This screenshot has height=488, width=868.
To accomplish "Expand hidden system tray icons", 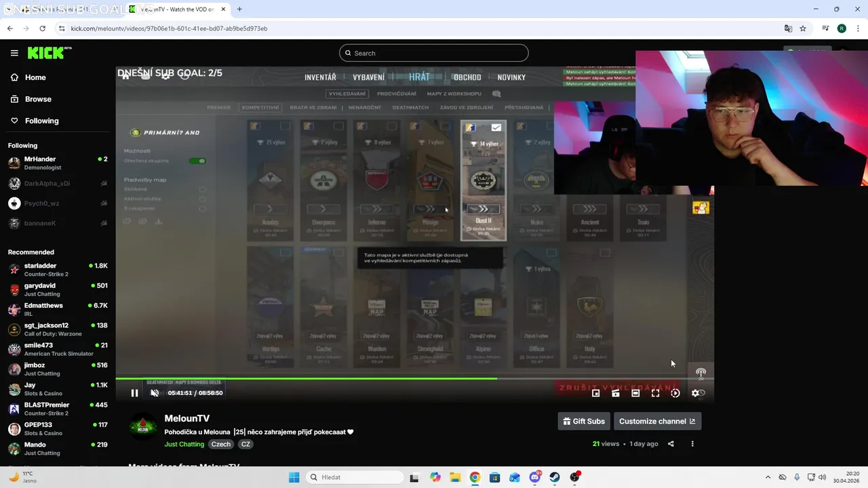I will [x=768, y=477].
